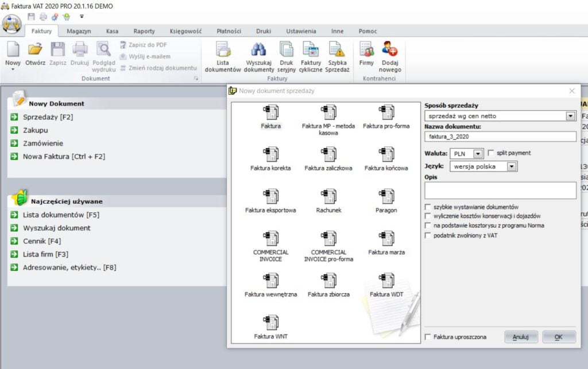The image size is (588, 369).
Task: Click the Anuluj button
Action: [521, 337]
